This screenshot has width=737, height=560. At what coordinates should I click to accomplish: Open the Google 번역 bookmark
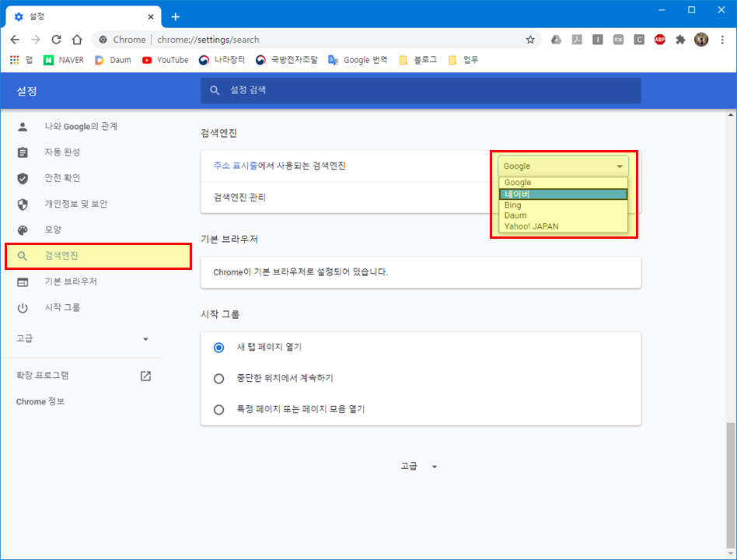[358, 60]
